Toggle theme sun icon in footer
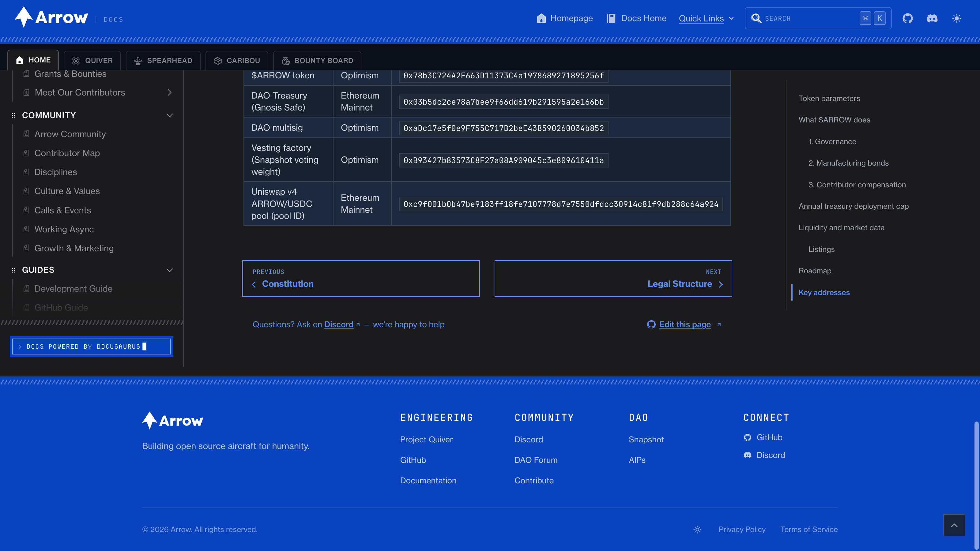 (x=697, y=529)
